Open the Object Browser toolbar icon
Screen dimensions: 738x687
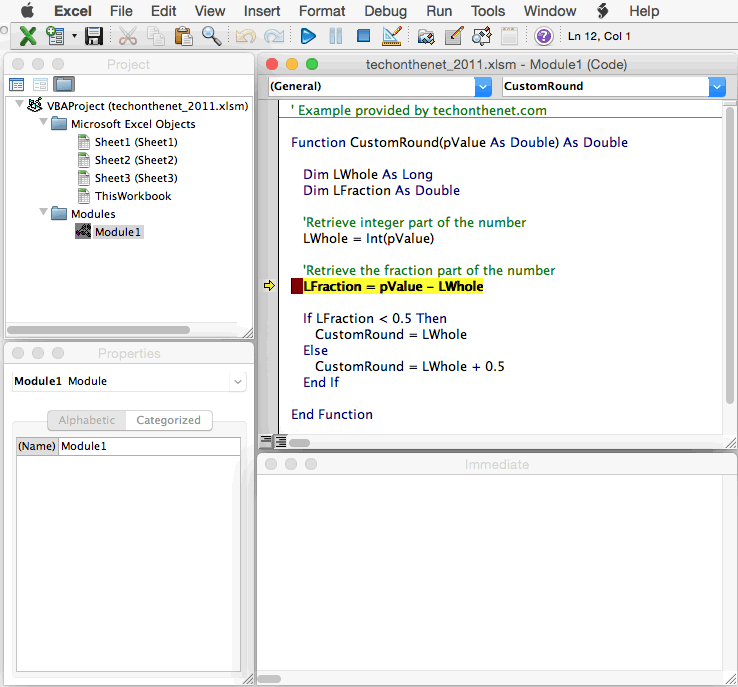click(x=481, y=36)
